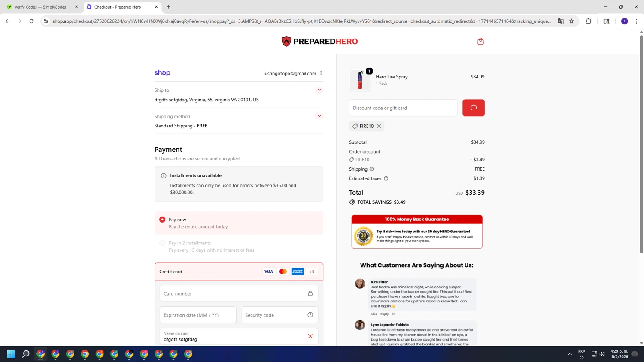Close the Verify Codes tab
Viewport: 644px width, 362px height.
76,7
